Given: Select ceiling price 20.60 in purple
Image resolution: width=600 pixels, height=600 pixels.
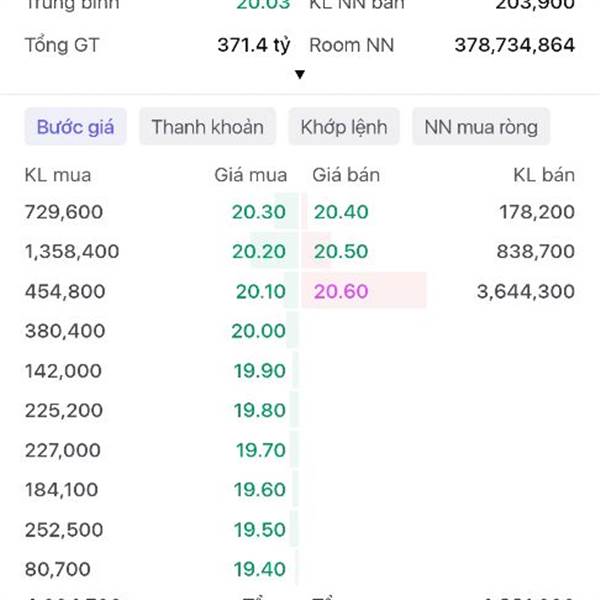Looking at the screenshot, I should point(341,292).
